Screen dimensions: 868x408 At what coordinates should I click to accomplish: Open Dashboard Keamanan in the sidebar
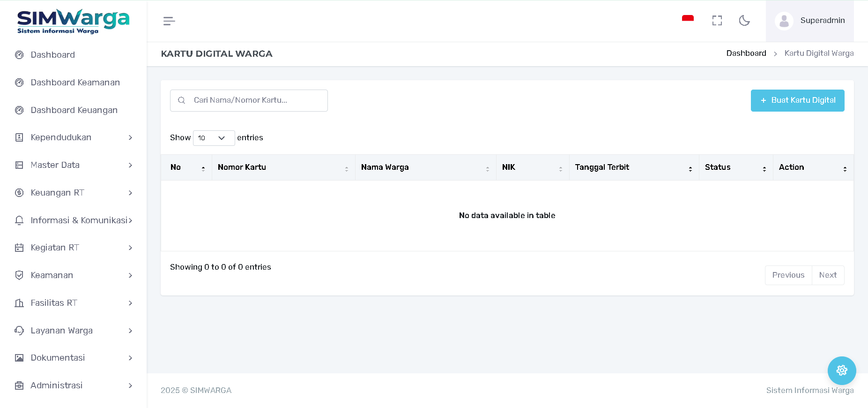coord(75,83)
